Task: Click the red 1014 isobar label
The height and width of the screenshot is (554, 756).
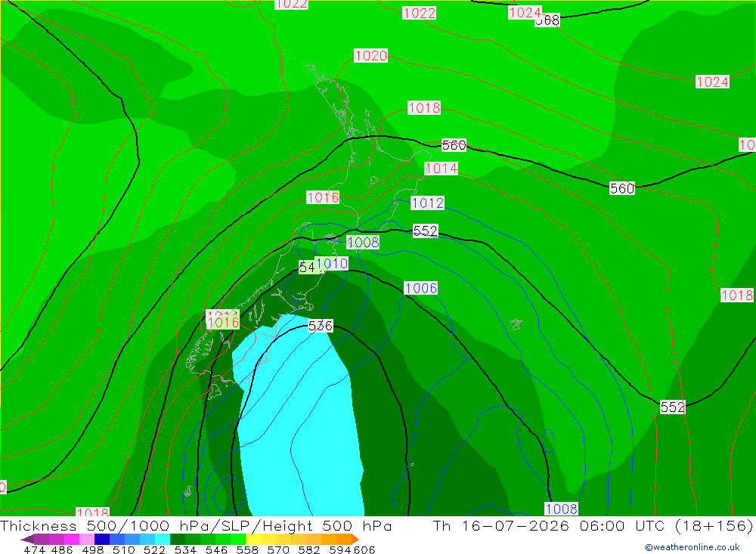Action: point(442,169)
